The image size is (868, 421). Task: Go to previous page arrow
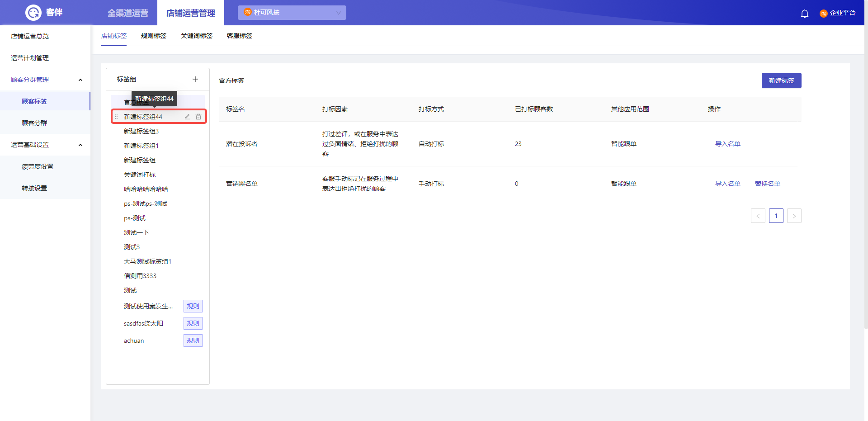click(758, 216)
